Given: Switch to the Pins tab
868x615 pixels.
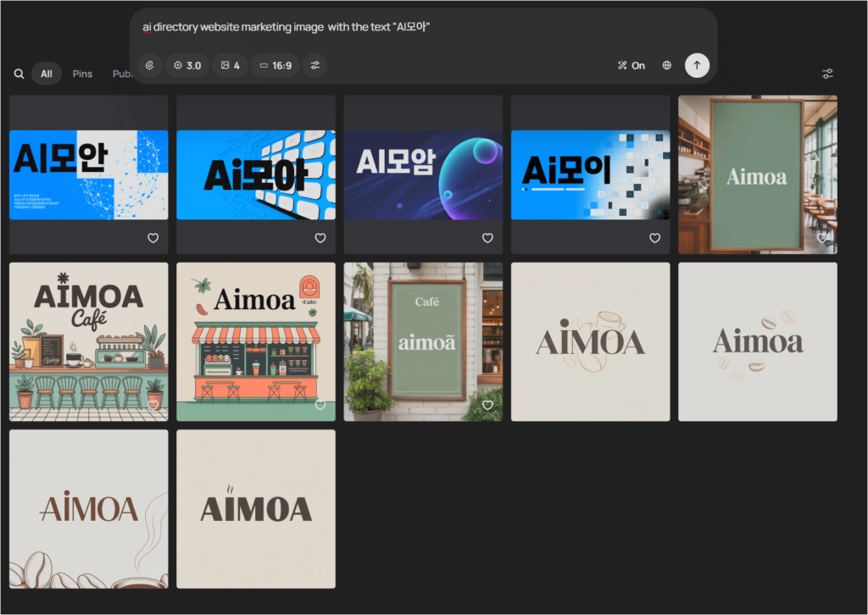Looking at the screenshot, I should [82, 74].
